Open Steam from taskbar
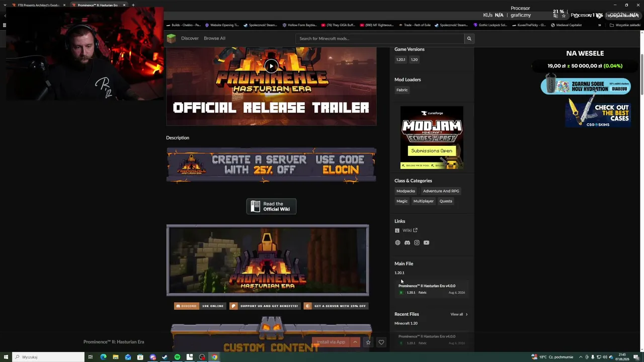Screen dimensions: 644x362 165,357
